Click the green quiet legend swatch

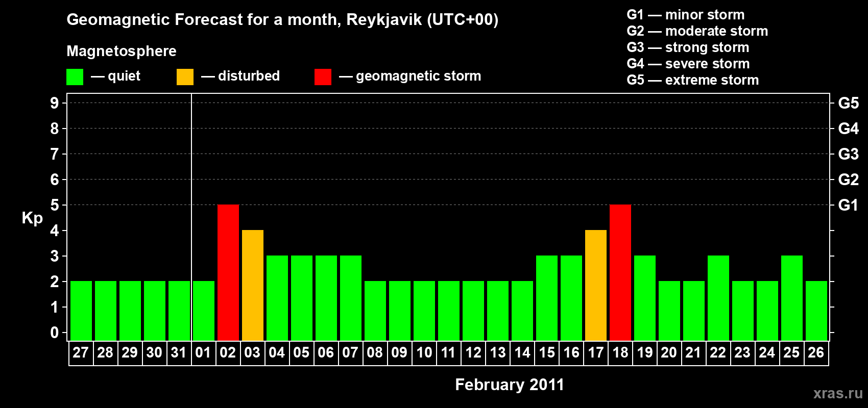(x=75, y=77)
